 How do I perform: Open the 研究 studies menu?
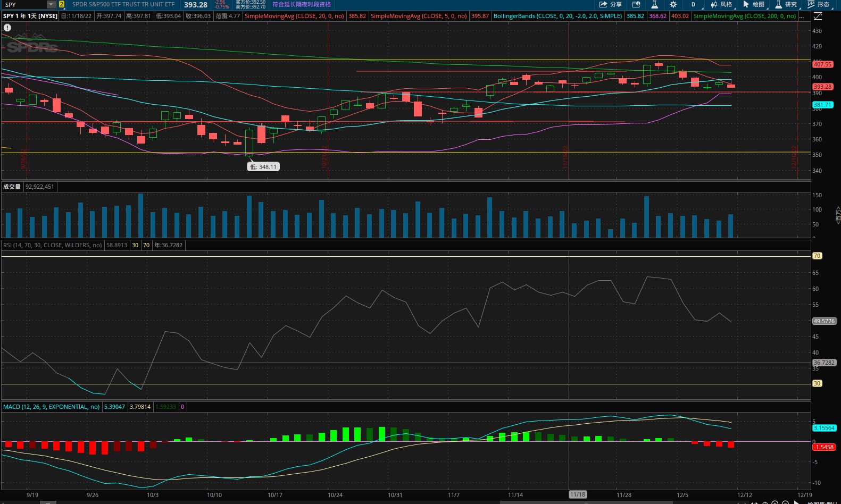coord(786,4)
